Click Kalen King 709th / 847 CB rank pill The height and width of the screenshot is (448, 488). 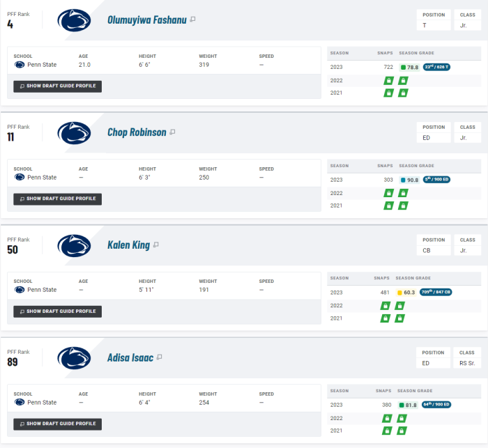pos(436,292)
